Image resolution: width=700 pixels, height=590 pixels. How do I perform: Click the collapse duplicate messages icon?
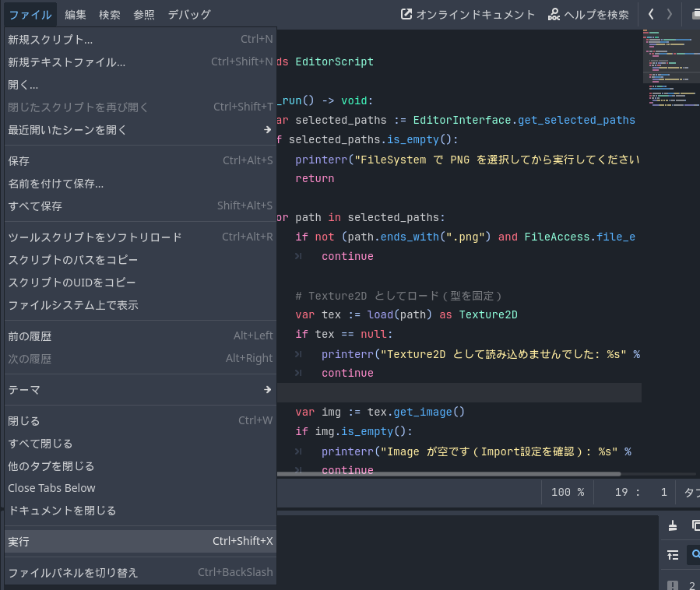[x=674, y=555]
